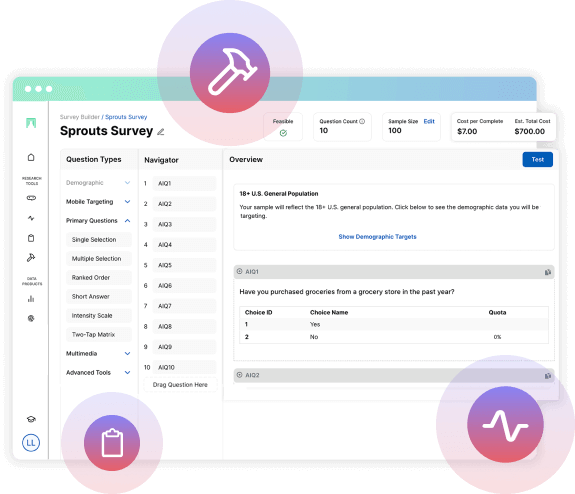Select AIQ2 in Navigator
Image resolution: width=575 pixels, height=494 pixels.
point(184,204)
